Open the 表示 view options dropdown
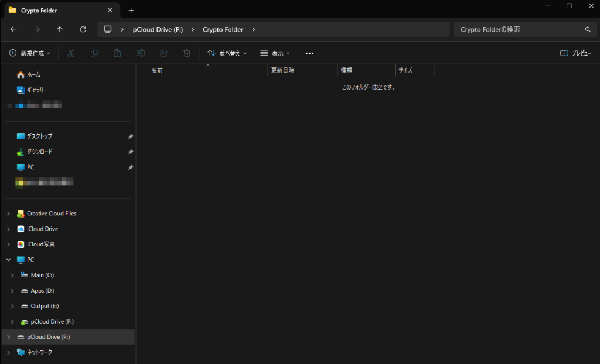 click(275, 53)
